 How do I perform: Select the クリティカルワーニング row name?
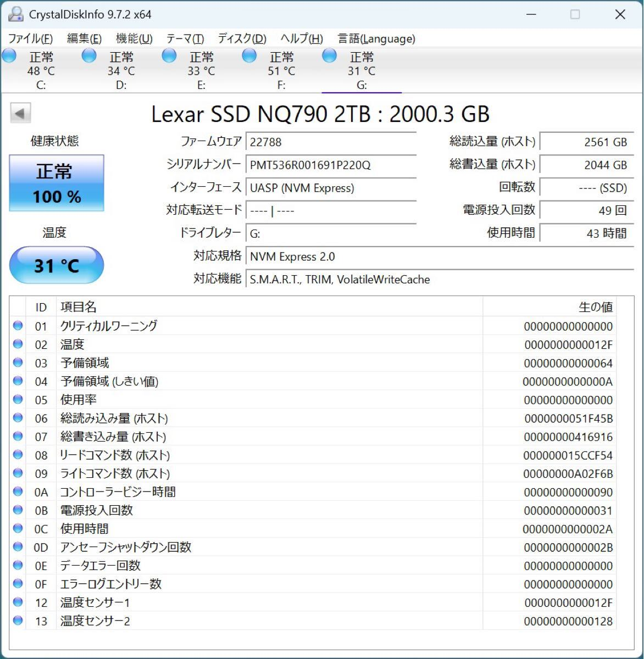(x=109, y=326)
